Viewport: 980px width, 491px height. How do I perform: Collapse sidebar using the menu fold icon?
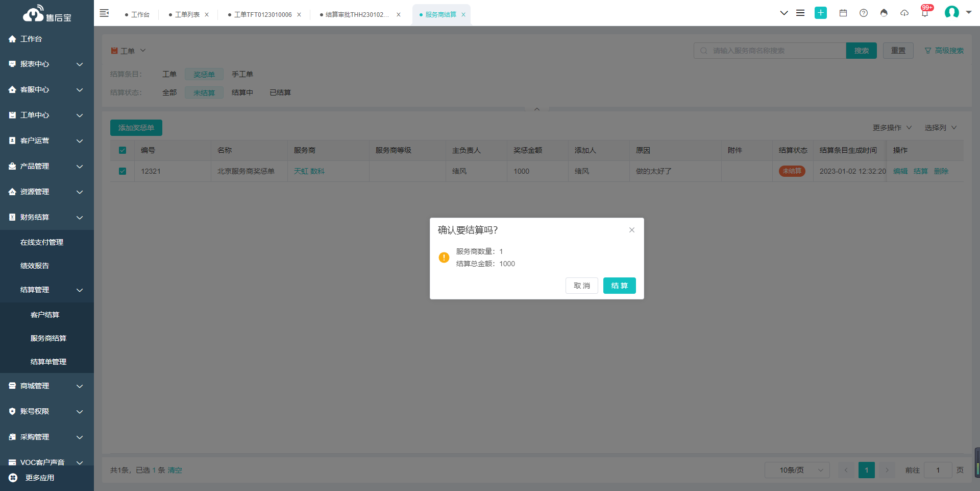point(104,13)
